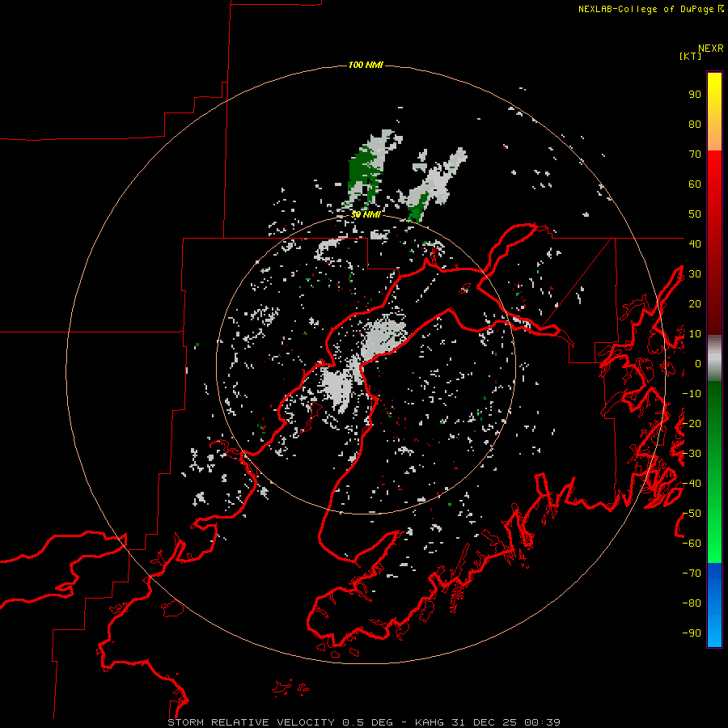Click the 90 knot scale value
Screen dimensions: 728x728
click(x=695, y=95)
